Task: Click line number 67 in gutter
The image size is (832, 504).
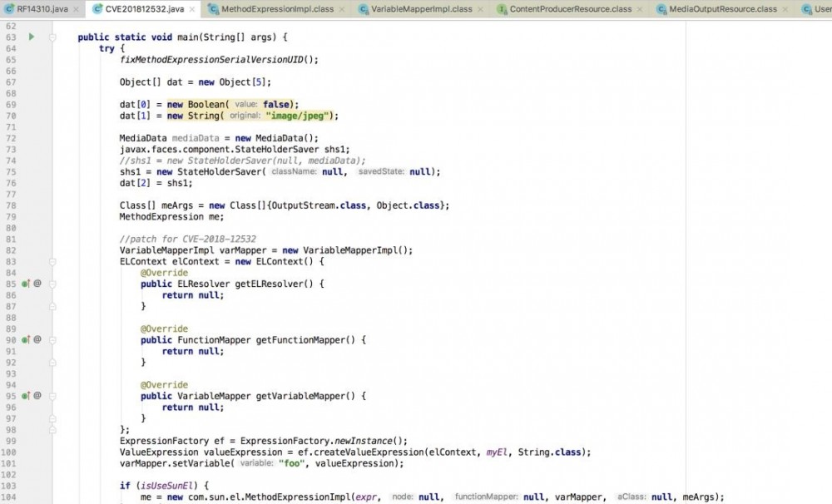Action: 11,82
